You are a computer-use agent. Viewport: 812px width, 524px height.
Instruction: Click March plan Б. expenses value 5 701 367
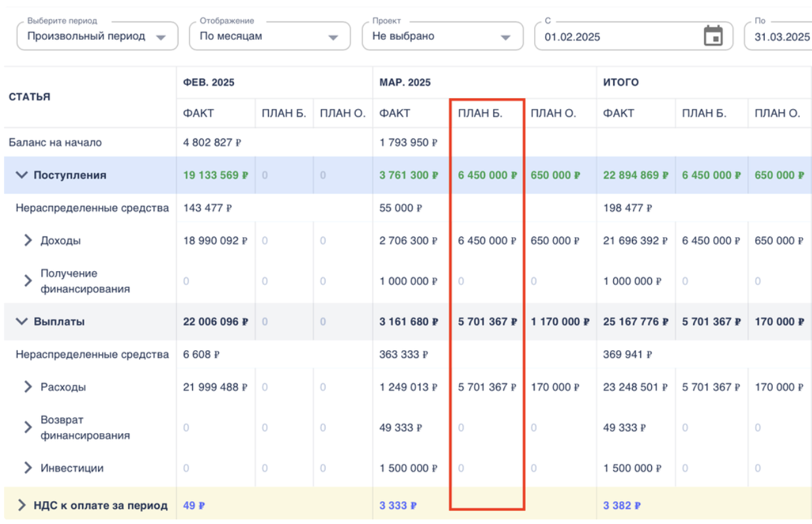coord(487,387)
